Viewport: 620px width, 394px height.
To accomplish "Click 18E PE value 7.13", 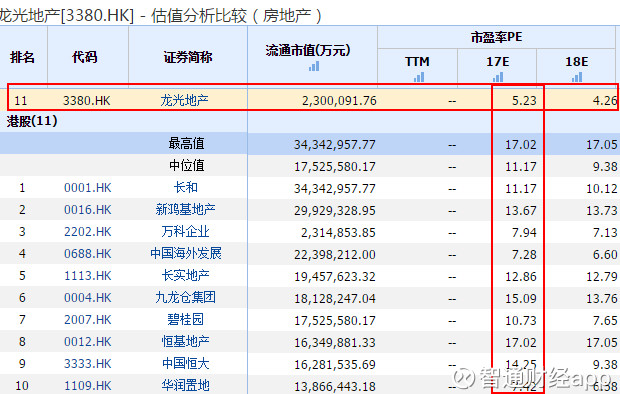I will (x=605, y=233).
